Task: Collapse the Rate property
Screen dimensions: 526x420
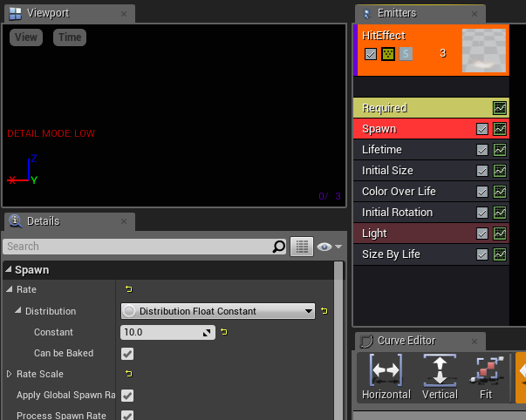Action: pos(9,289)
